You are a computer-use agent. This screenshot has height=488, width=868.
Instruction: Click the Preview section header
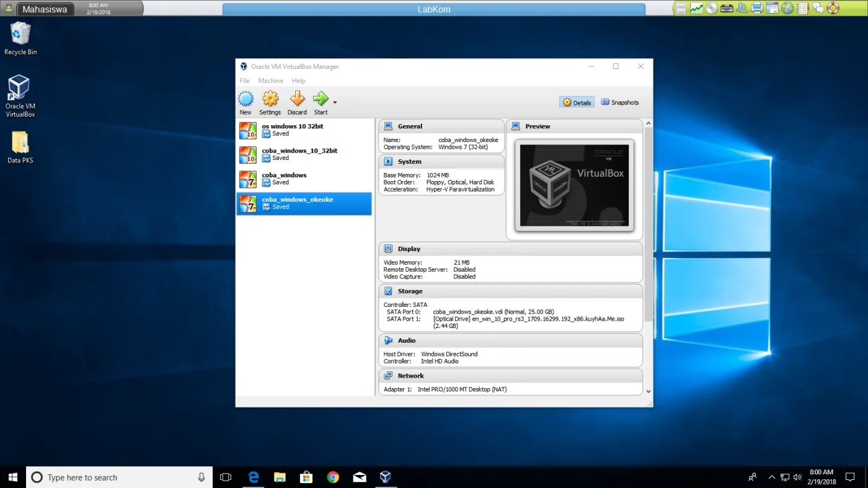tap(575, 126)
